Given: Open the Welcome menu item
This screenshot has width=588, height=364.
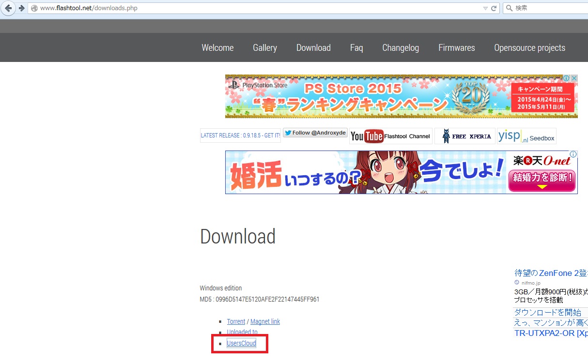Looking at the screenshot, I should click(217, 47).
